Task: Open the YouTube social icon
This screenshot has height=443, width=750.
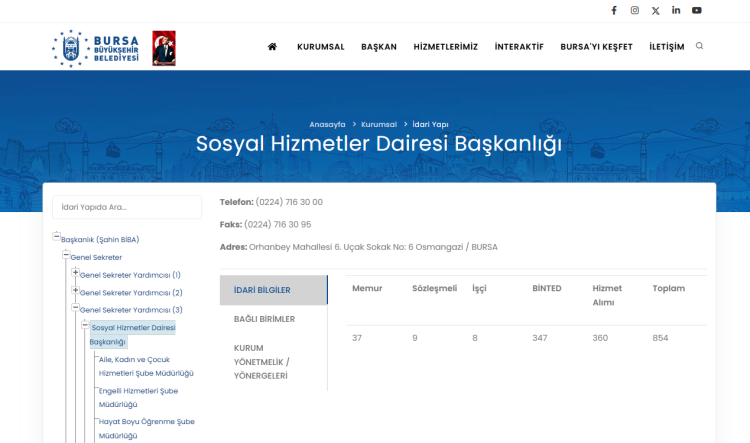Action: [x=697, y=11]
